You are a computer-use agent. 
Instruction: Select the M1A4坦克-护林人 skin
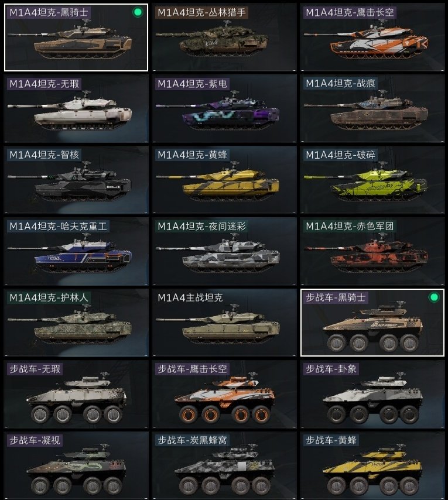pos(76,323)
